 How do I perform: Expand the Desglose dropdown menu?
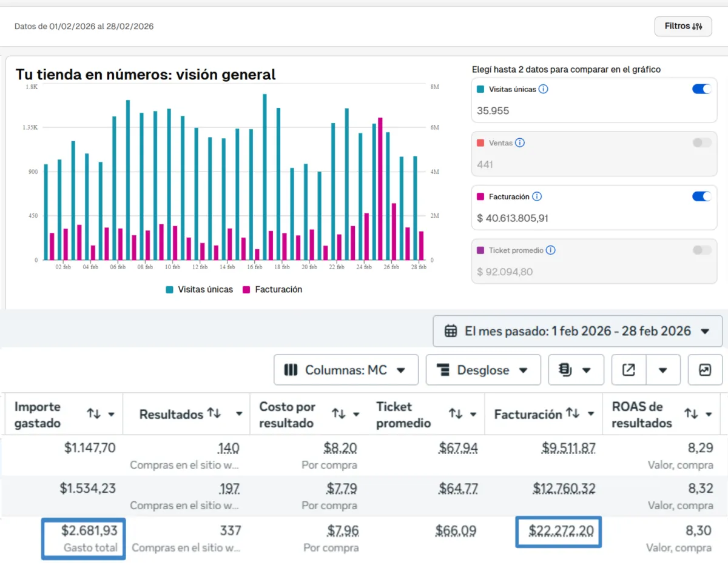(x=483, y=370)
